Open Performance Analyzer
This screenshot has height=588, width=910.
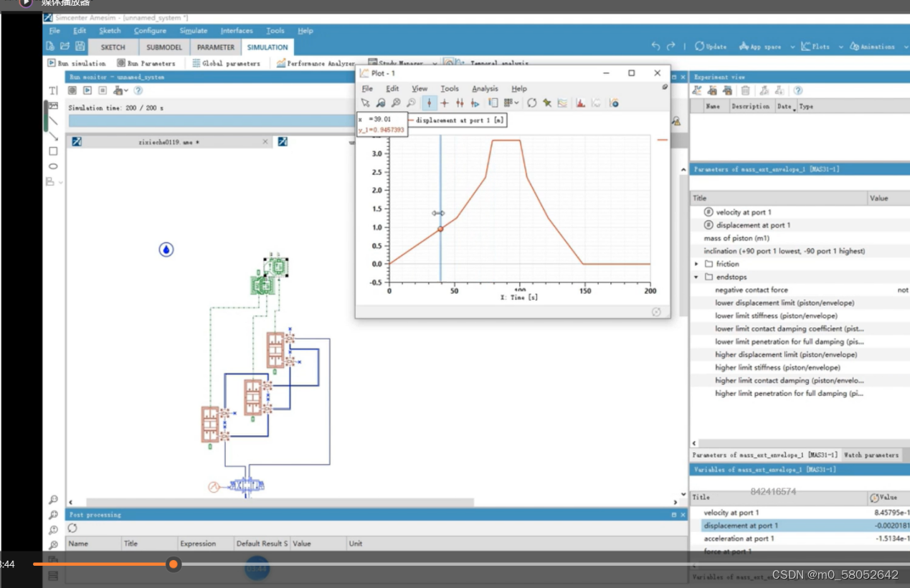click(x=316, y=63)
